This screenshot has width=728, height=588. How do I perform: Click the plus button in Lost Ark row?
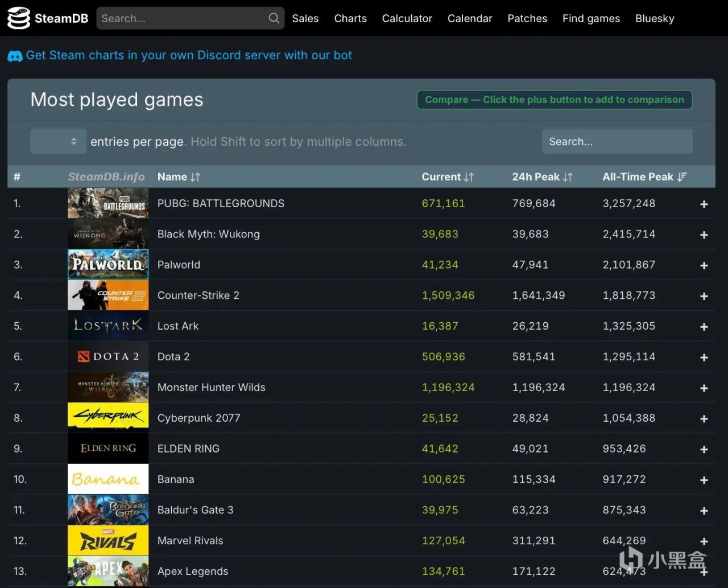704,327
